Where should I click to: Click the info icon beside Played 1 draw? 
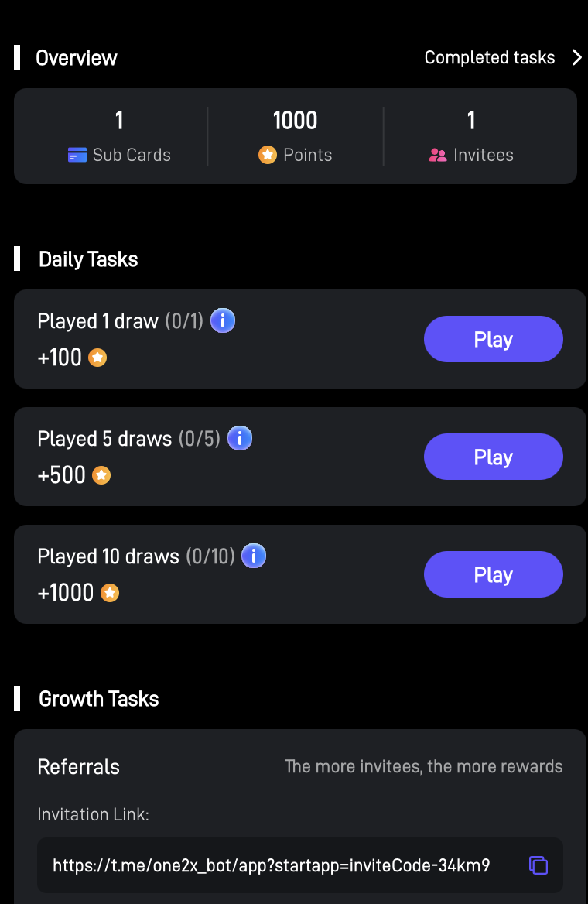(223, 320)
